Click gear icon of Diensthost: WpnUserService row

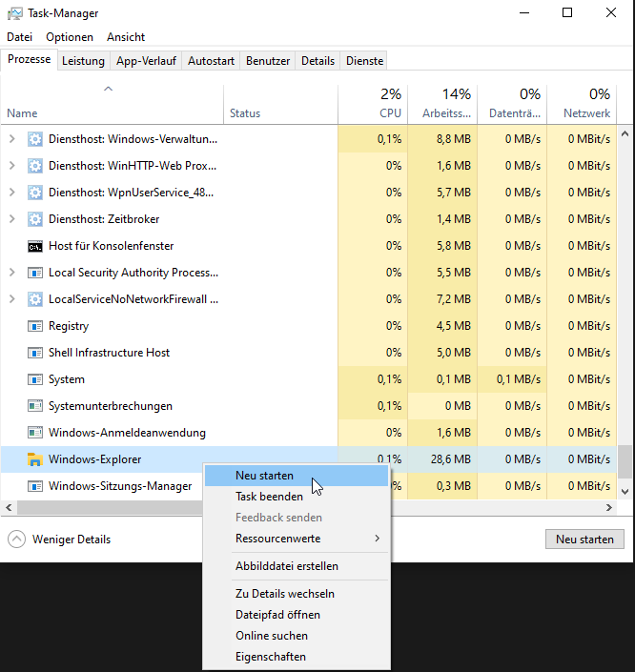pos(35,193)
